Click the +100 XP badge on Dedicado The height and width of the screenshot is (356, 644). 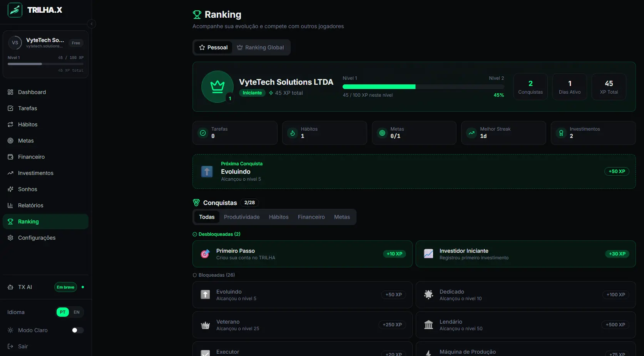pos(616,295)
